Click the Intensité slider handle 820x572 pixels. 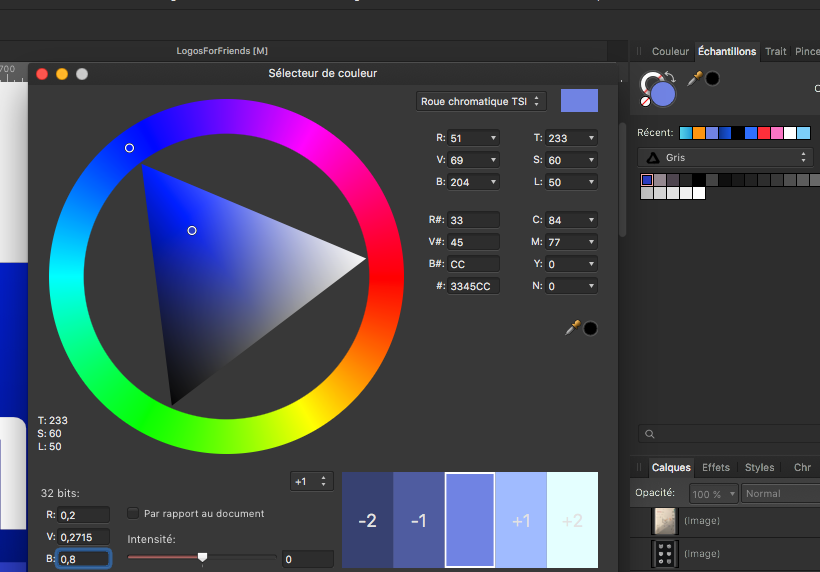[202, 557]
